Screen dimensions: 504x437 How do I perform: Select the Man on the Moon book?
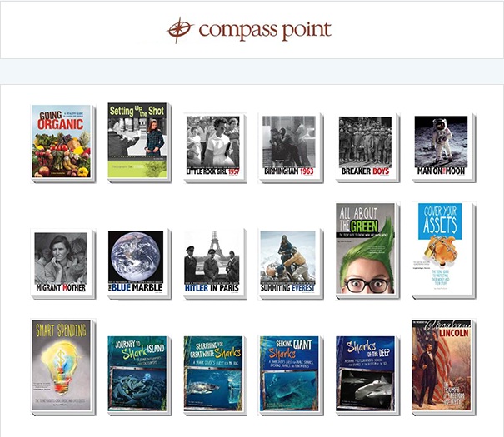click(443, 148)
